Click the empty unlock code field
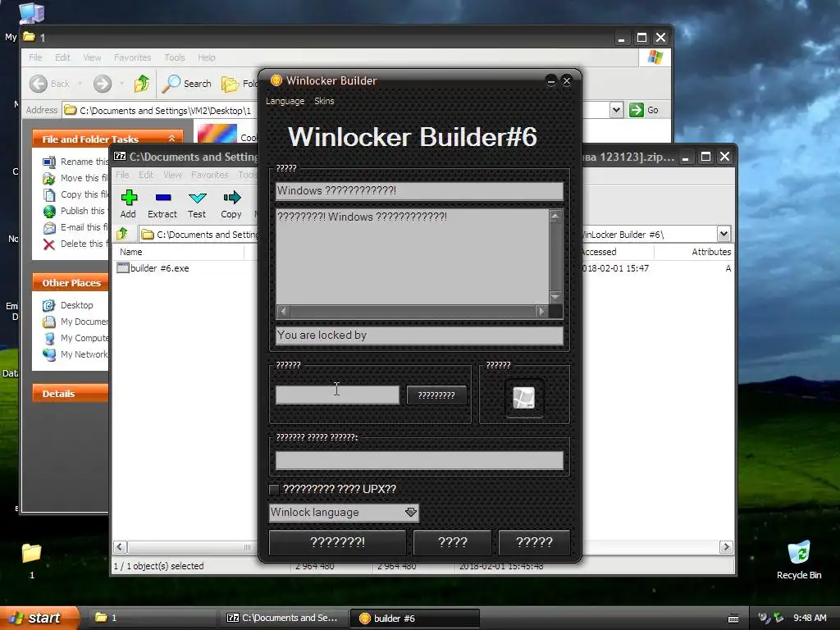Screen dimensions: 840x630 coord(337,395)
